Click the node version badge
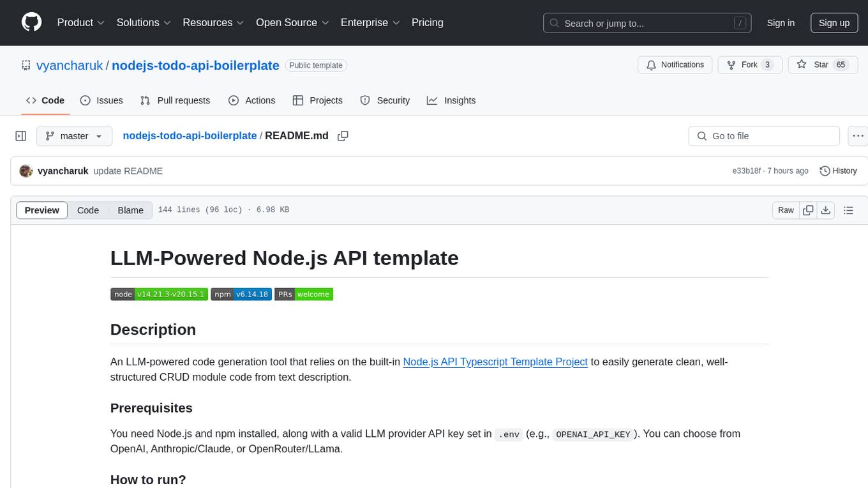 [x=159, y=294]
